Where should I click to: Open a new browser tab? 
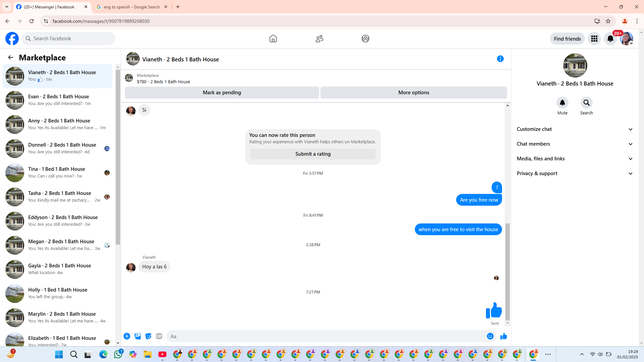pyautogui.click(x=178, y=7)
